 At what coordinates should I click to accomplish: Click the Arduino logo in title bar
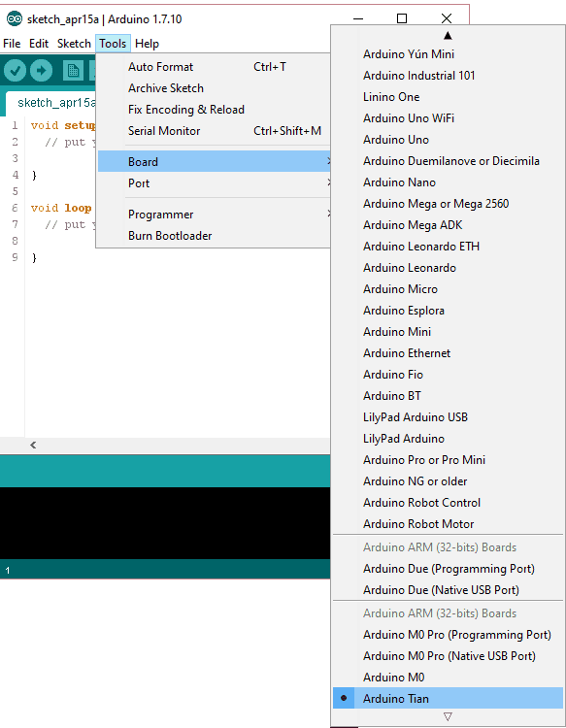point(15,19)
